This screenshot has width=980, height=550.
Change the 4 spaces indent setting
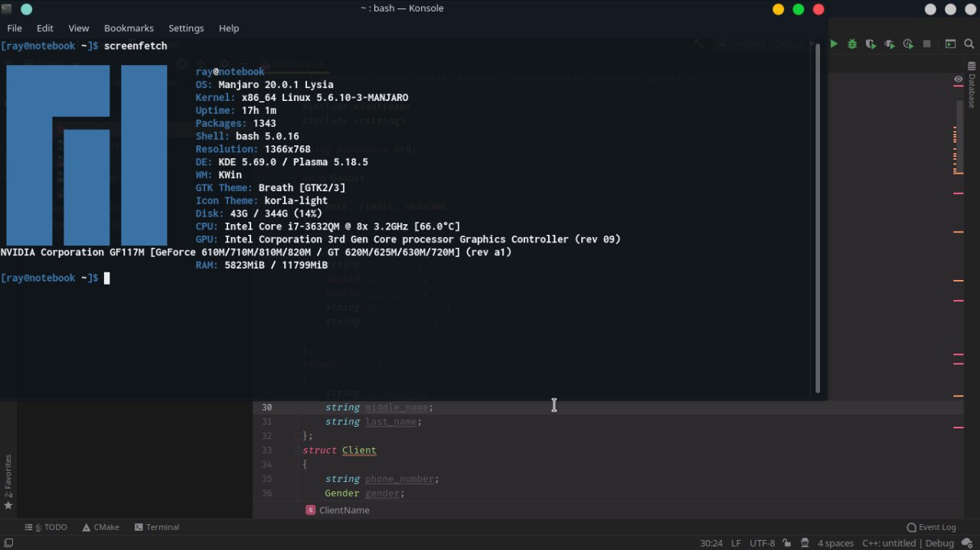pos(835,543)
